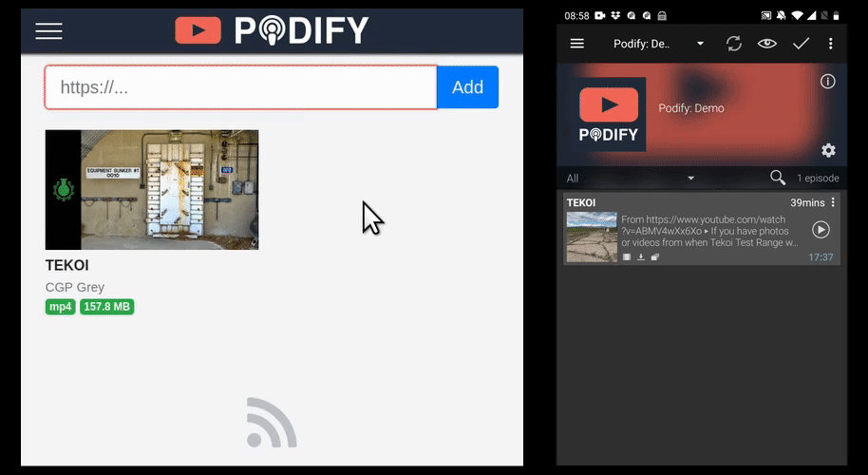Open the TEKOI bunker video thumbnail
The width and height of the screenshot is (868, 475).
[x=152, y=190]
